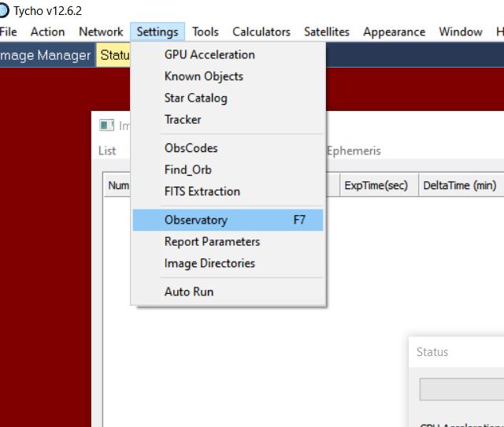The height and width of the screenshot is (427, 504).
Task: Open Image Directories settings
Action: click(x=209, y=263)
